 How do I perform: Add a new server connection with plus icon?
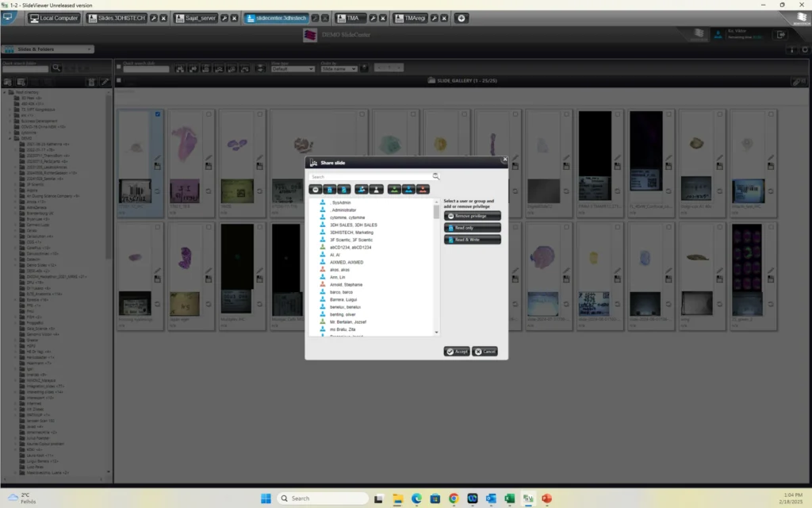click(461, 18)
